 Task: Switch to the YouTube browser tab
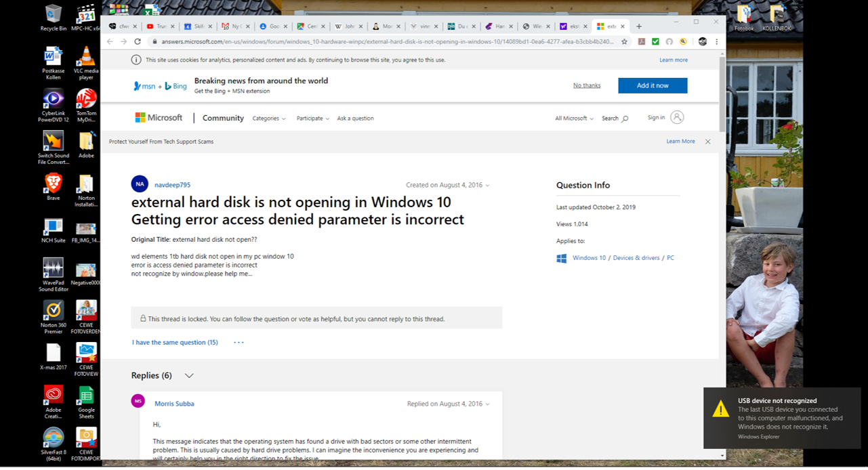[161, 26]
